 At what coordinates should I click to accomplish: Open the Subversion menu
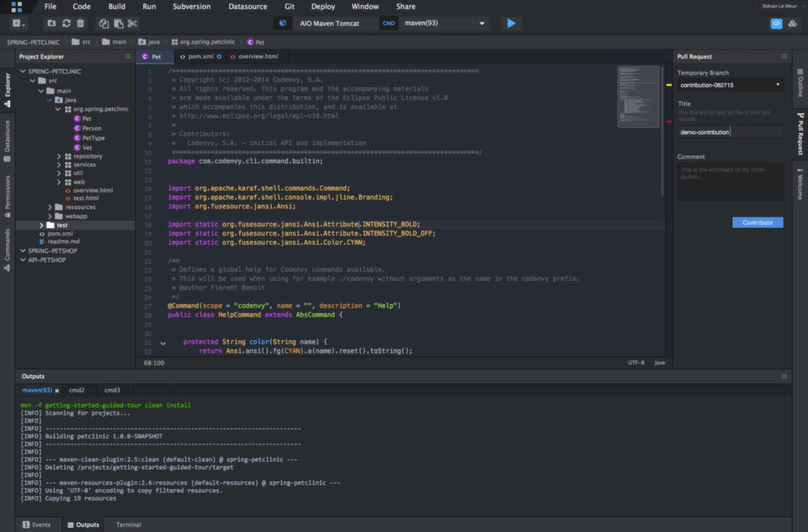click(x=192, y=7)
